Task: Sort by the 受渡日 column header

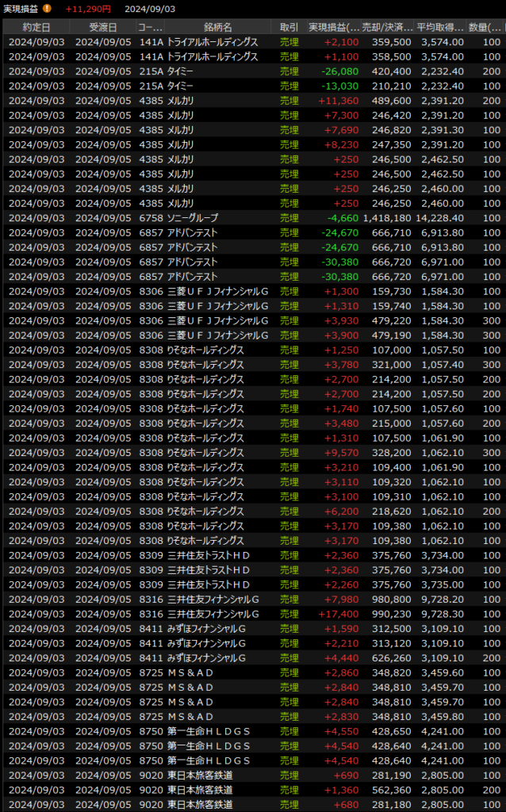Action: pyautogui.click(x=103, y=27)
